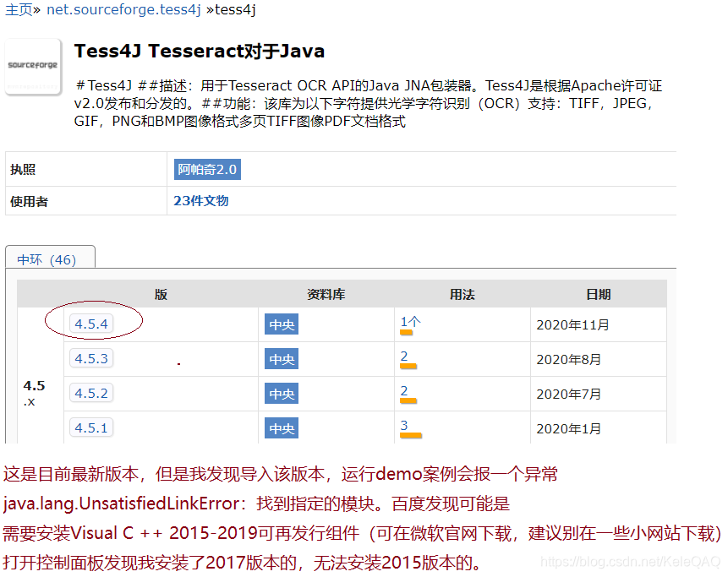728x577 pixels.
Task: Open version 4.5.1 link
Action: [x=91, y=427]
